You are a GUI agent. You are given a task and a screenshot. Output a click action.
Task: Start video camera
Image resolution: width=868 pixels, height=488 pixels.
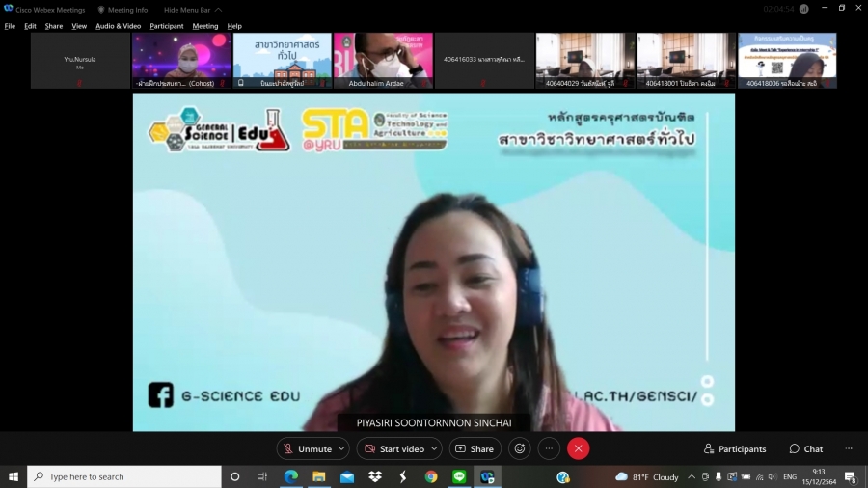pyautogui.click(x=393, y=448)
